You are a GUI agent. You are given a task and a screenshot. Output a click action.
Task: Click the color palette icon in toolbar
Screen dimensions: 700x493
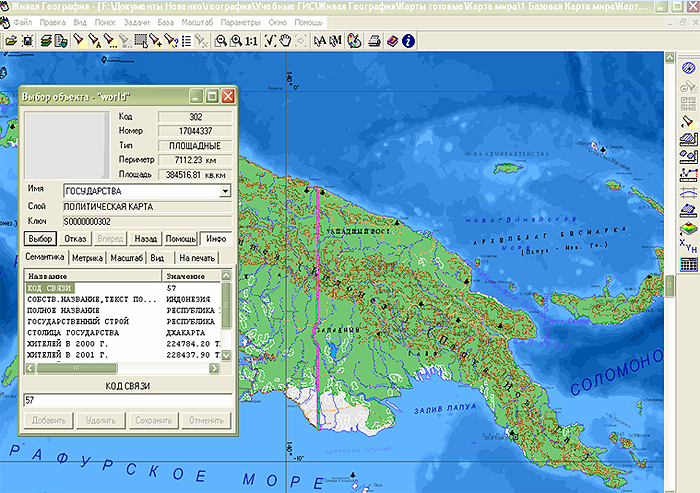click(x=354, y=41)
